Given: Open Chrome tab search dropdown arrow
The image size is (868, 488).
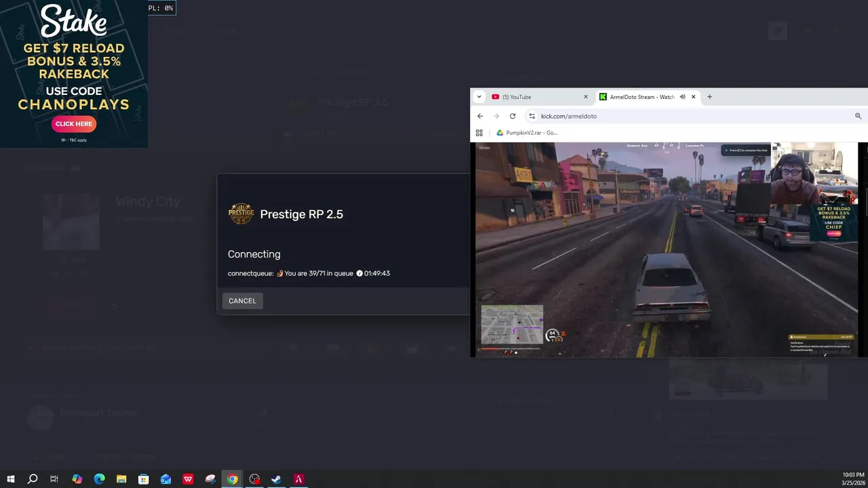Looking at the screenshot, I should point(479,97).
